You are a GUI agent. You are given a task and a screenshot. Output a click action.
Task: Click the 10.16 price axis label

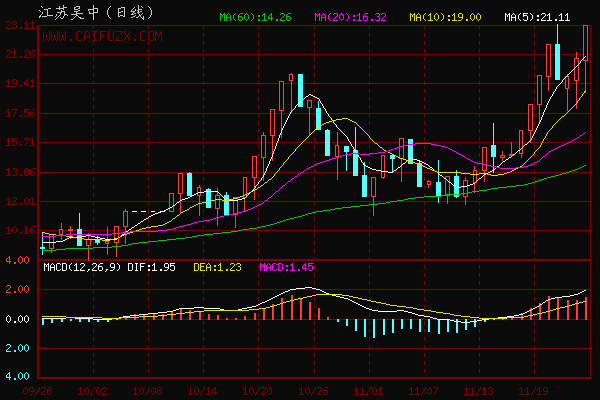click(x=20, y=230)
